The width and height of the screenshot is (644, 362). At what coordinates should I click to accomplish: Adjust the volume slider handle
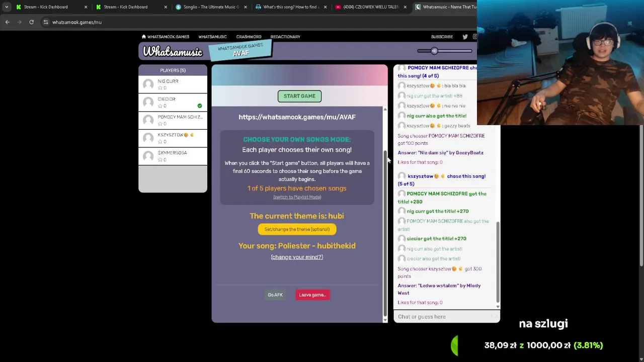(x=434, y=51)
